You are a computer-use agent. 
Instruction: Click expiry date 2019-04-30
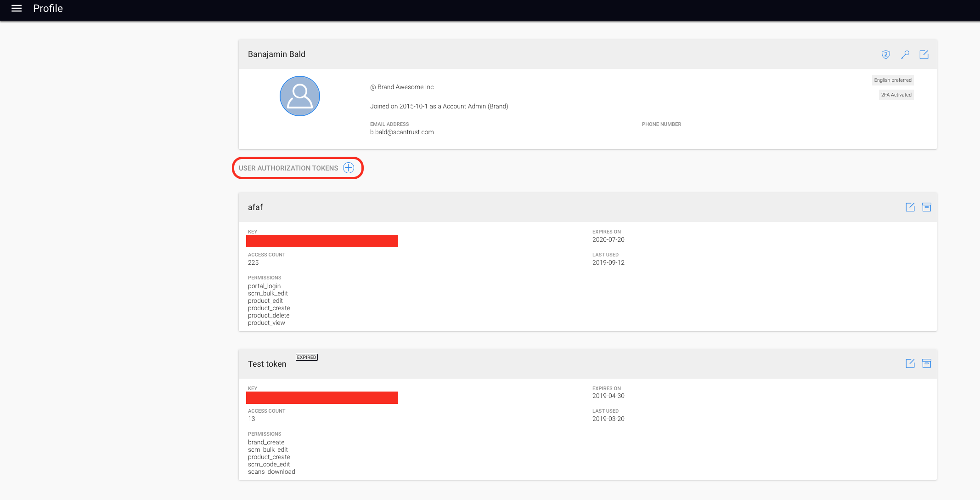pos(608,396)
